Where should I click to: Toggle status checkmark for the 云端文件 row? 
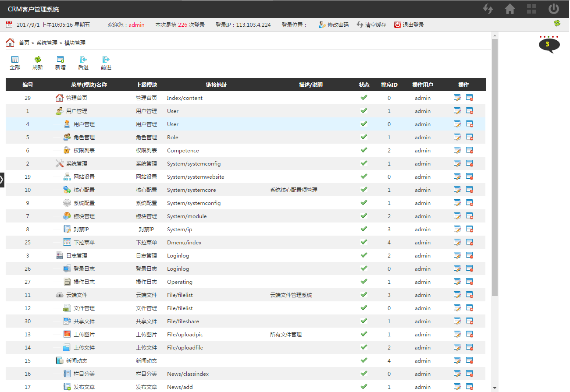[x=363, y=295]
